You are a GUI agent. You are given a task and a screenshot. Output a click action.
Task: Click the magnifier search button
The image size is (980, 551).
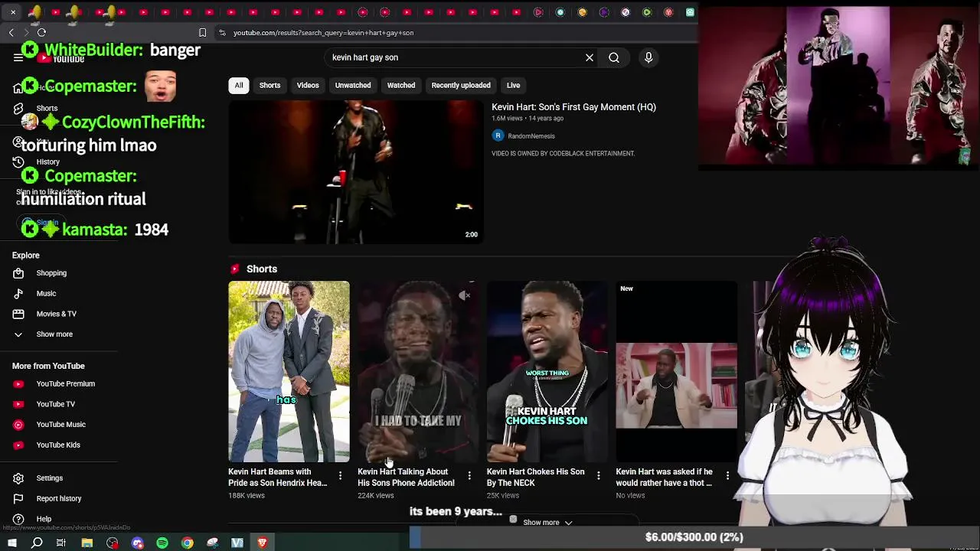(614, 57)
